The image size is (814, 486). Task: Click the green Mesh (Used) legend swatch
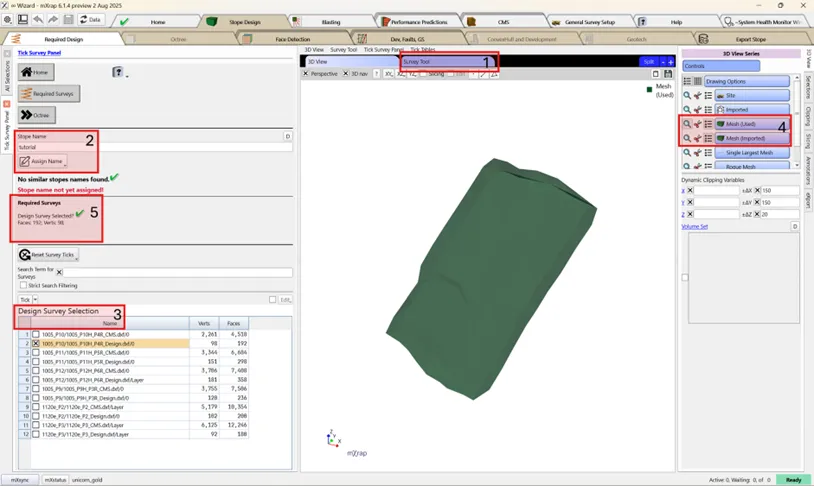(649, 88)
